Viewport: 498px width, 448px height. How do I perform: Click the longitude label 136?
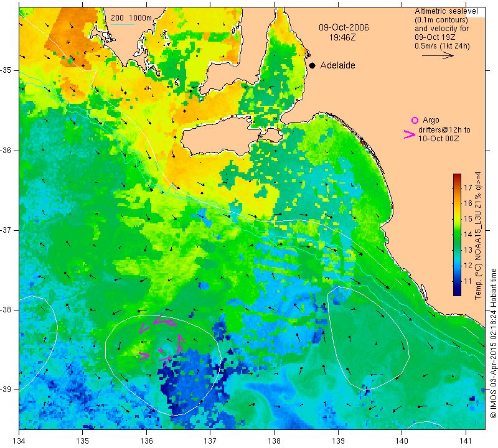(146, 441)
